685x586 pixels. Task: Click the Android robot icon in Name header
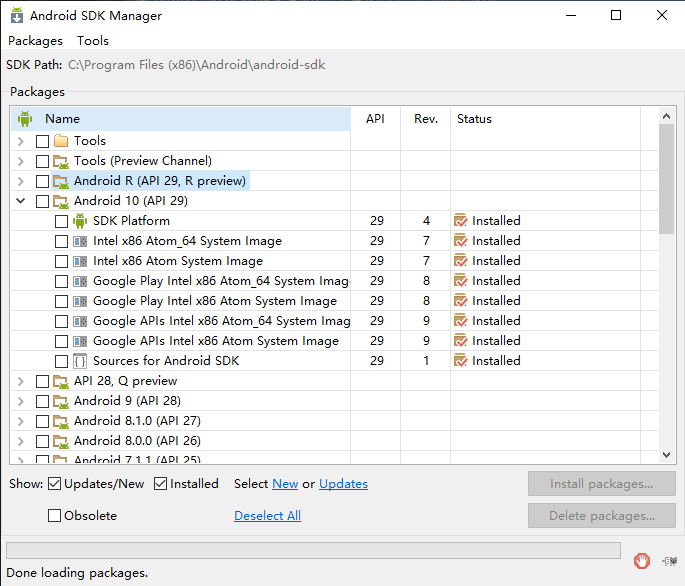pos(26,119)
